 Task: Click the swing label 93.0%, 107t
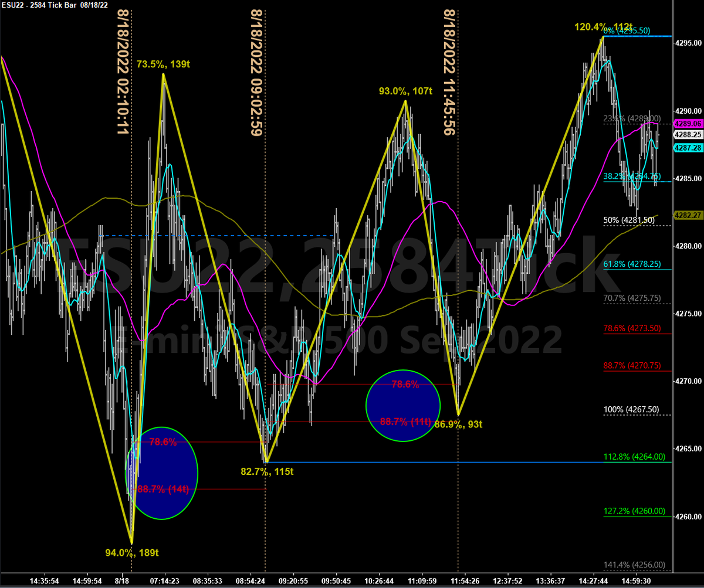coord(405,91)
